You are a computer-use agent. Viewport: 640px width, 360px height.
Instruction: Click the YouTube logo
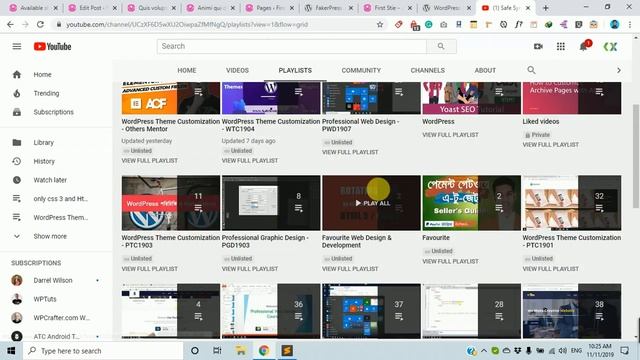52,47
